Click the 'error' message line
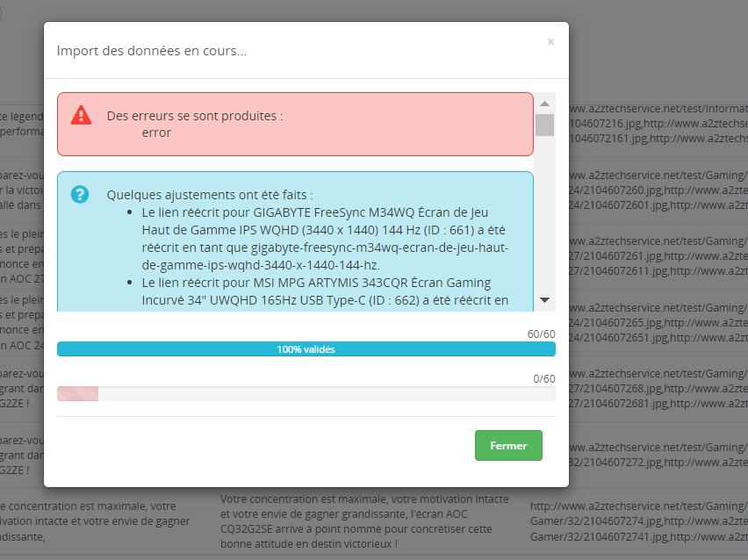Viewport: 748px width, 560px height. coord(156,133)
